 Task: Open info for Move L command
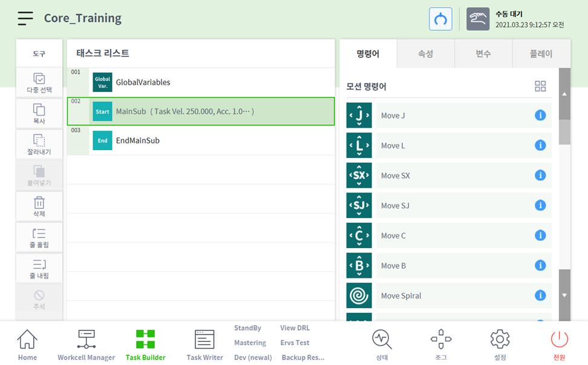540,145
